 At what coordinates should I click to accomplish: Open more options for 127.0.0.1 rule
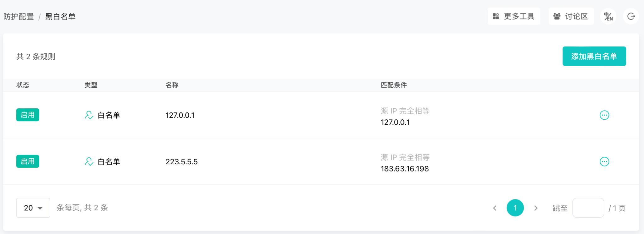604,115
